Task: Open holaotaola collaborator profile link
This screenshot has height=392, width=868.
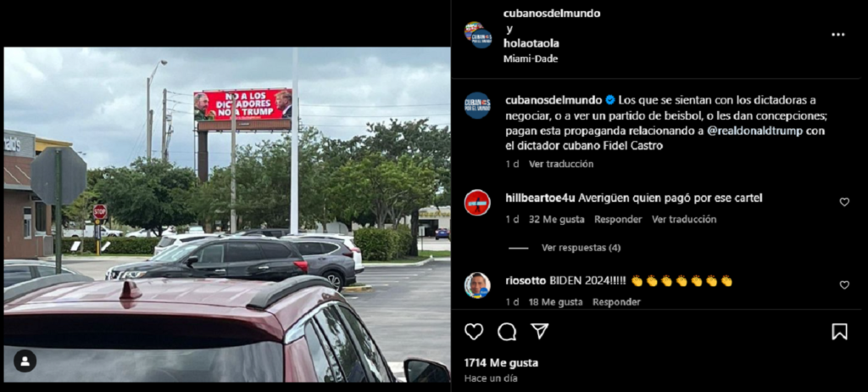Action: (531, 43)
